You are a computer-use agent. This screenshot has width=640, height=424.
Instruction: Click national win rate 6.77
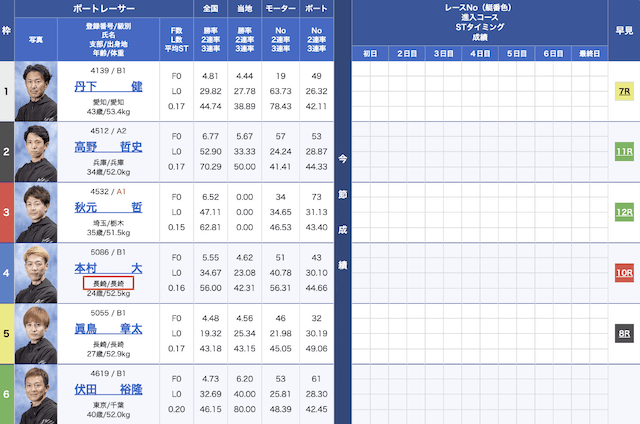pyautogui.click(x=211, y=136)
